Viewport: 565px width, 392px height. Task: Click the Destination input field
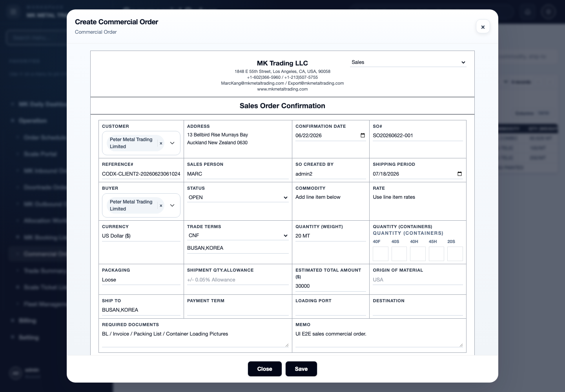(x=418, y=310)
